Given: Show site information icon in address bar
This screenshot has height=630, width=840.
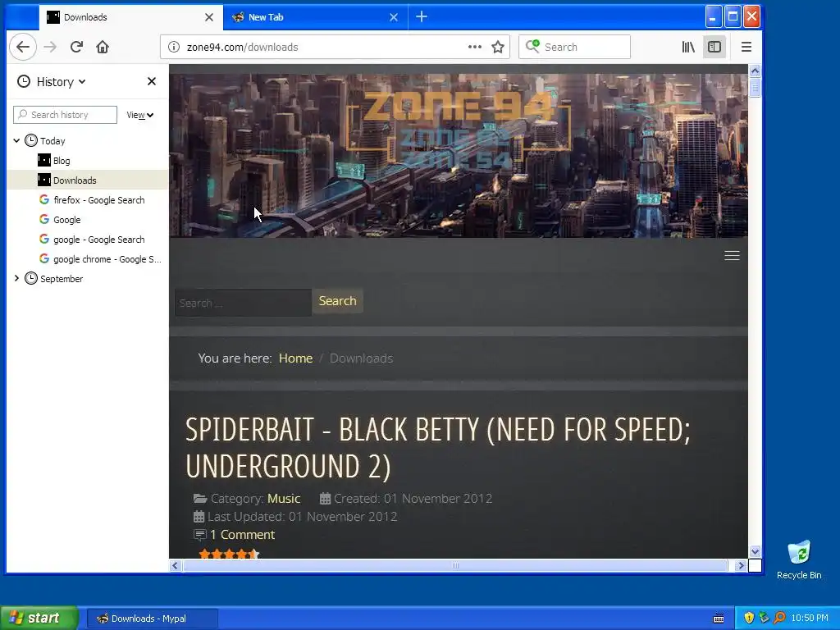Looking at the screenshot, I should (x=174, y=47).
